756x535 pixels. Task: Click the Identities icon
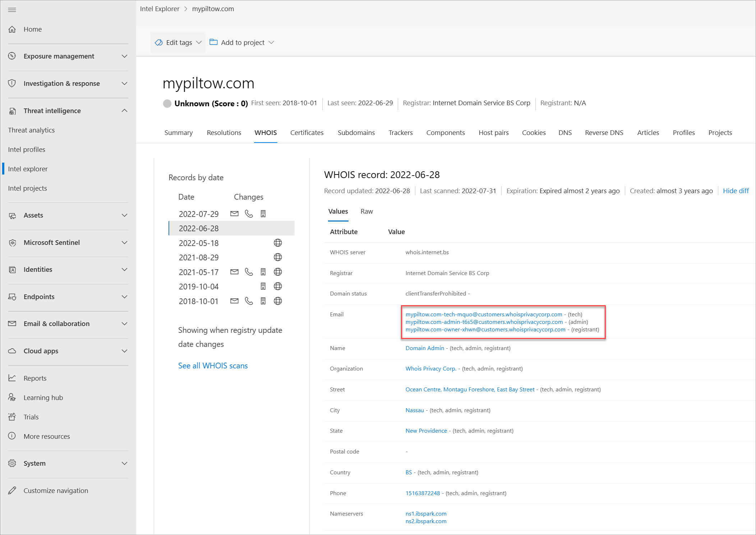pos(12,270)
